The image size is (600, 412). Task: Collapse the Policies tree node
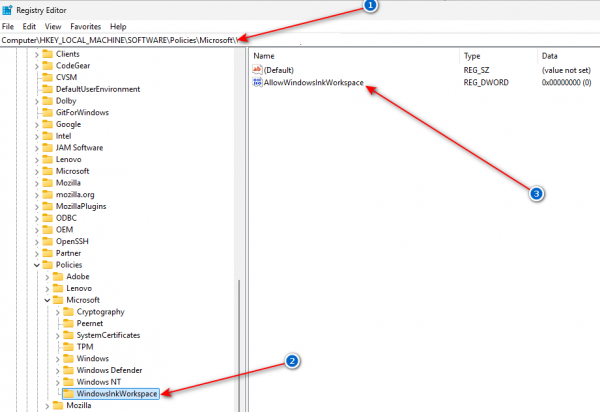tap(37, 264)
